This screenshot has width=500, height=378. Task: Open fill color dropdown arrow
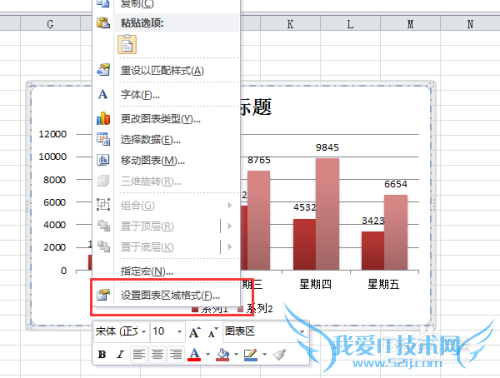pyautogui.click(x=236, y=354)
